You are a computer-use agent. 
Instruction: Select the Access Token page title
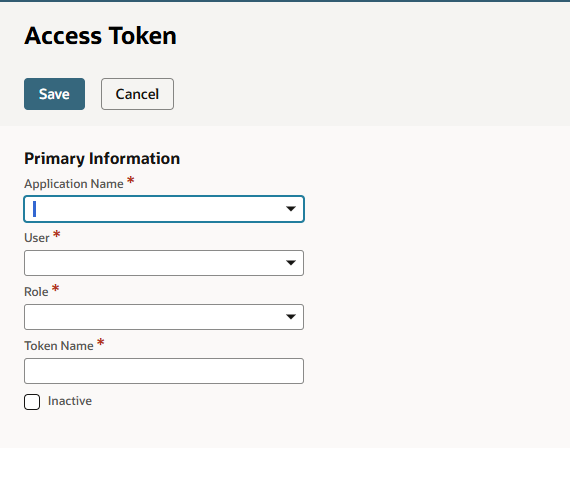[x=100, y=36]
